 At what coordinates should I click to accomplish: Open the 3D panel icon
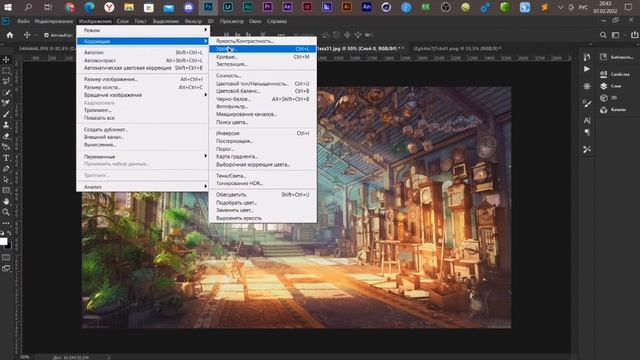604,98
